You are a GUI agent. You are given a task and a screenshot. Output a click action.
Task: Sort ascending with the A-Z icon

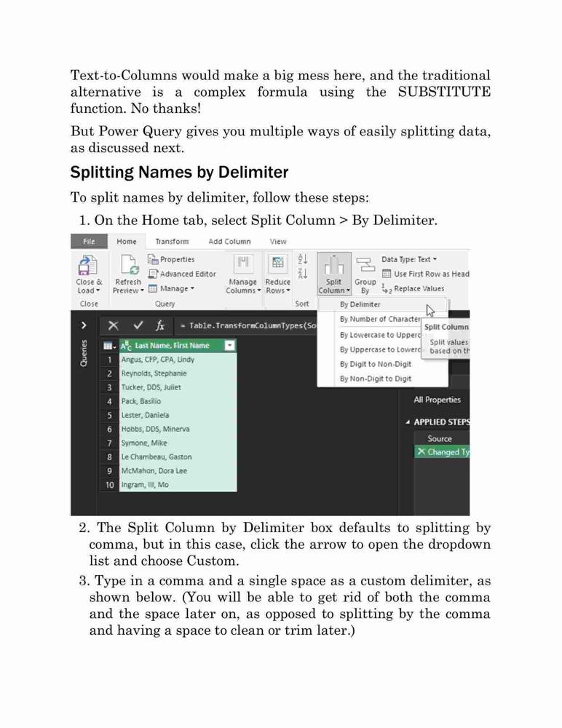pyautogui.click(x=302, y=259)
